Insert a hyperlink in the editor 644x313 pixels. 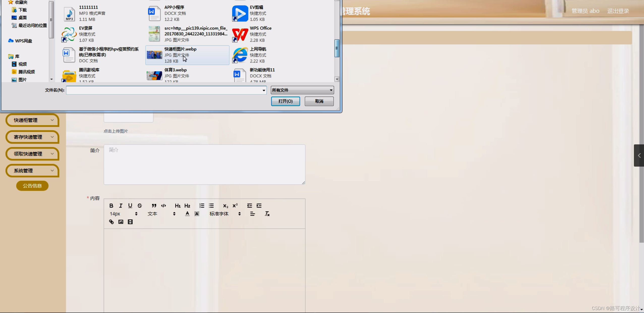coord(111,222)
